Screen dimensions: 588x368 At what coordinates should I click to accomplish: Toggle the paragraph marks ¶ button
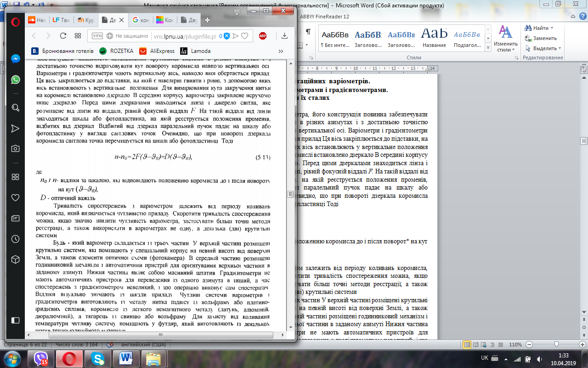pyautogui.click(x=308, y=32)
